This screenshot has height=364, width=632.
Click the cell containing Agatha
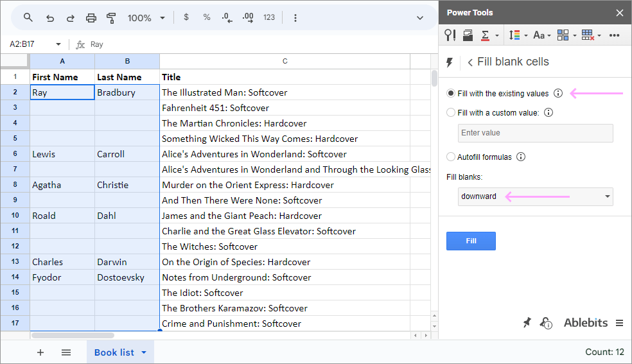pyautogui.click(x=62, y=185)
